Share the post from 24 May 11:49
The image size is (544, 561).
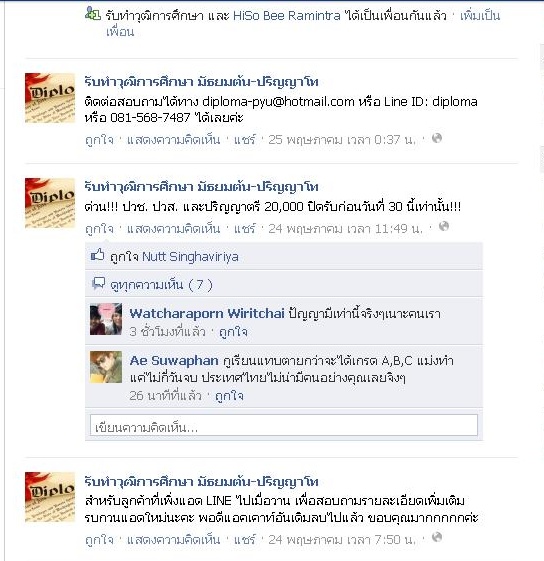click(245, 228)
